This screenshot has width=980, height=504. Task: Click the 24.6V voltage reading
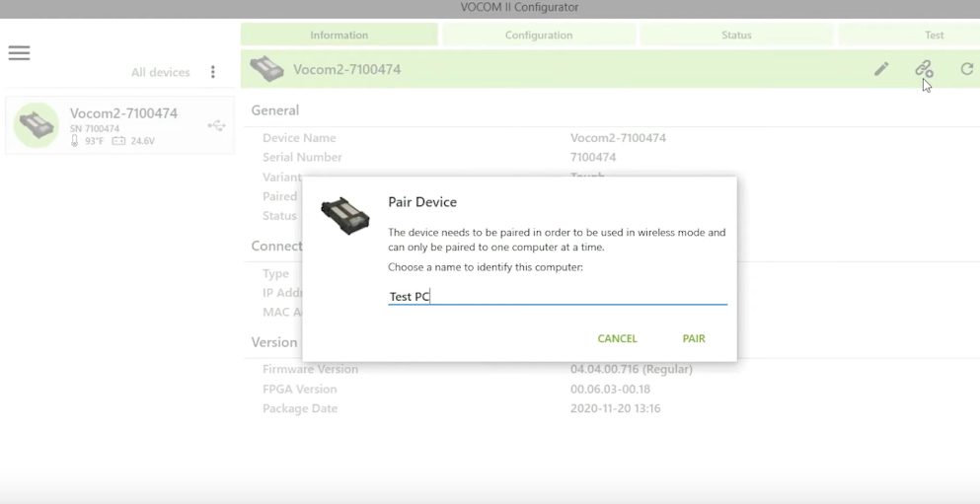[x=142, y=141]
